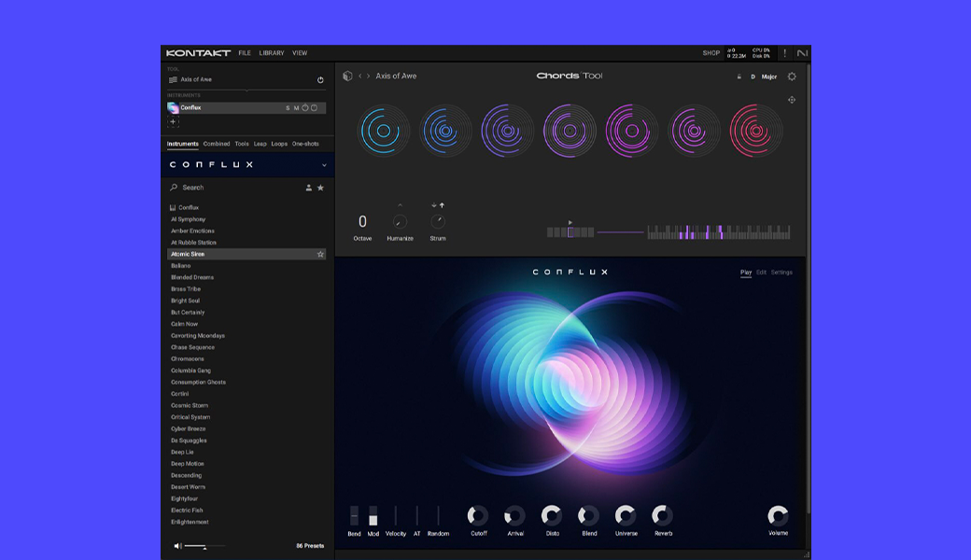
Task: Filter by user presets icon
Action: coord(308,188)
